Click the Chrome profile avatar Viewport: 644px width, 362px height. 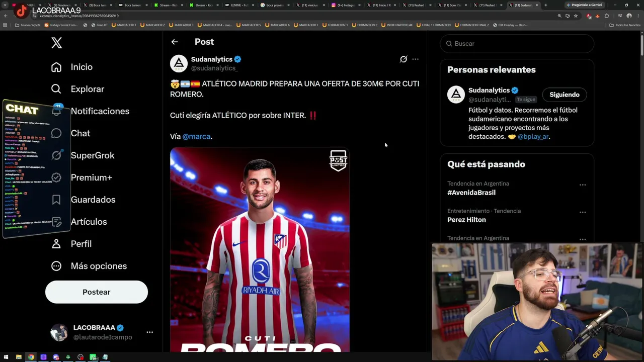629,16
